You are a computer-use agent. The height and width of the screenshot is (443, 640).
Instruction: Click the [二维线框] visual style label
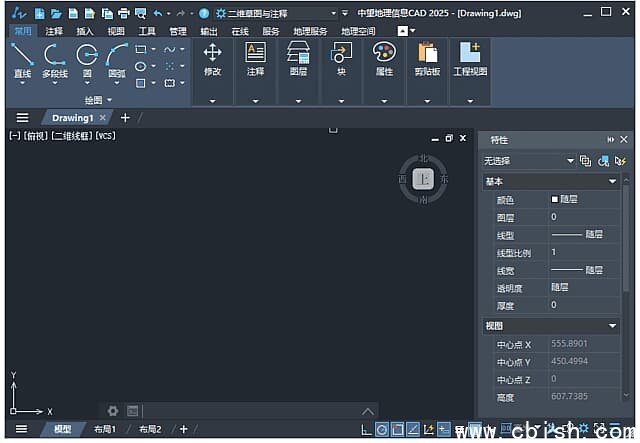[72, 136]
